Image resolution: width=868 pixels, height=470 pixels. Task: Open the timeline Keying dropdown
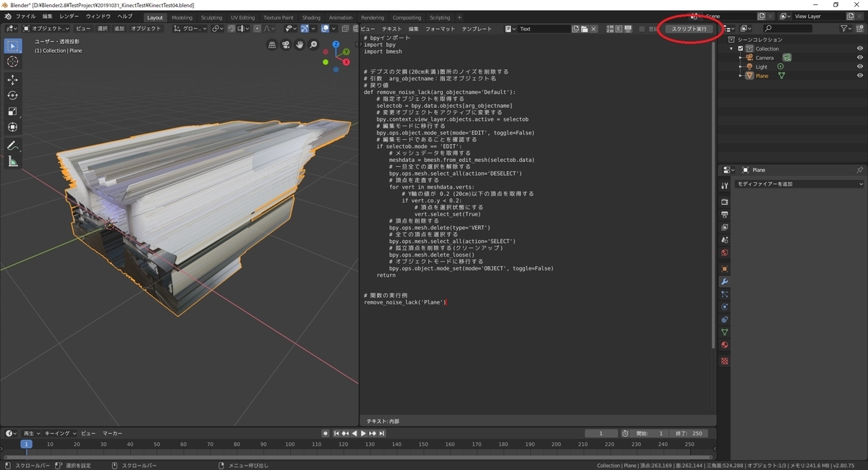point(59,433)
